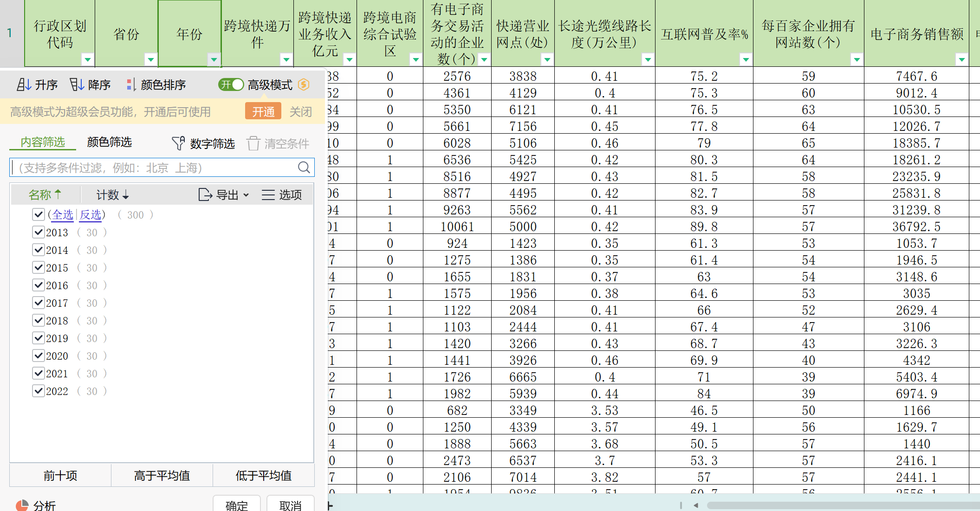
Task: Click the 选项 options list icon
Action: 268,195
